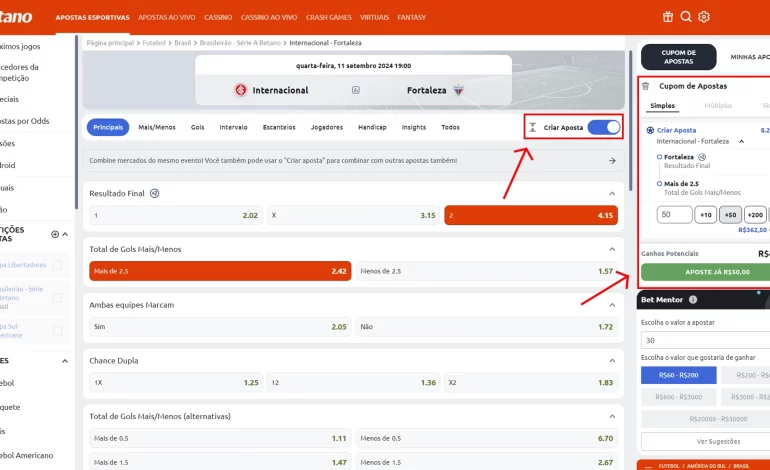Tick the Copa Sul-Americana checkbox
Screen dimensions: 770x470
[57, 331]
